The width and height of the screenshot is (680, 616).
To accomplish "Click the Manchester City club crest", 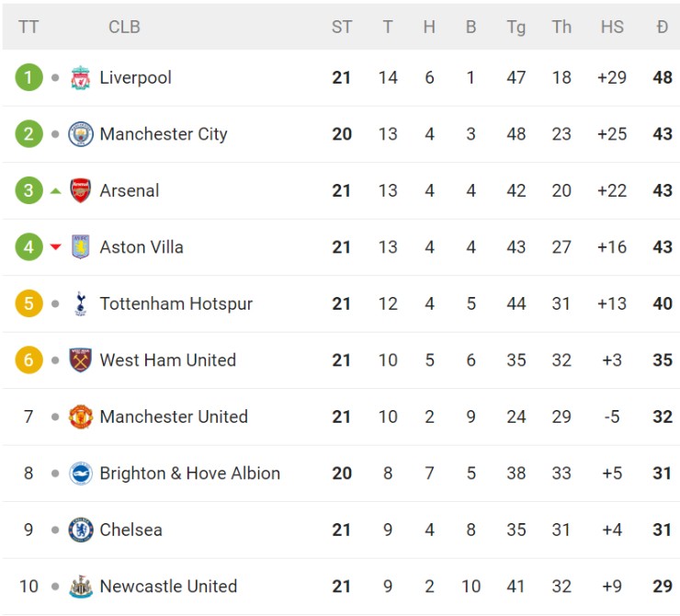I will point(81,134).
